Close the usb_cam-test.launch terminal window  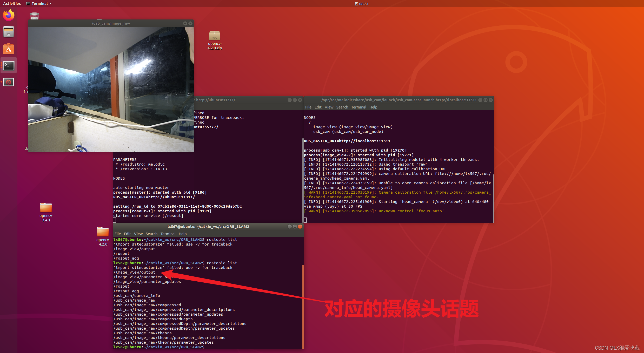coord(491,100)
